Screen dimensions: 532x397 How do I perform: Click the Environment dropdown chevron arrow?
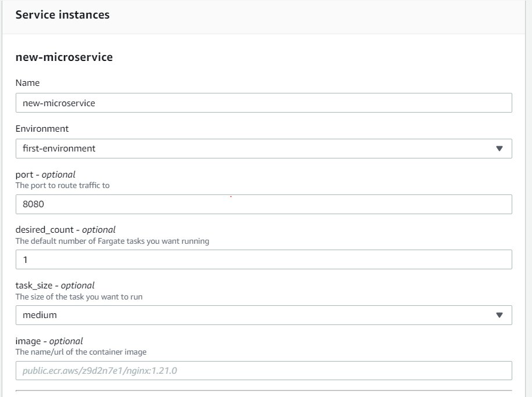coord(500,149)
